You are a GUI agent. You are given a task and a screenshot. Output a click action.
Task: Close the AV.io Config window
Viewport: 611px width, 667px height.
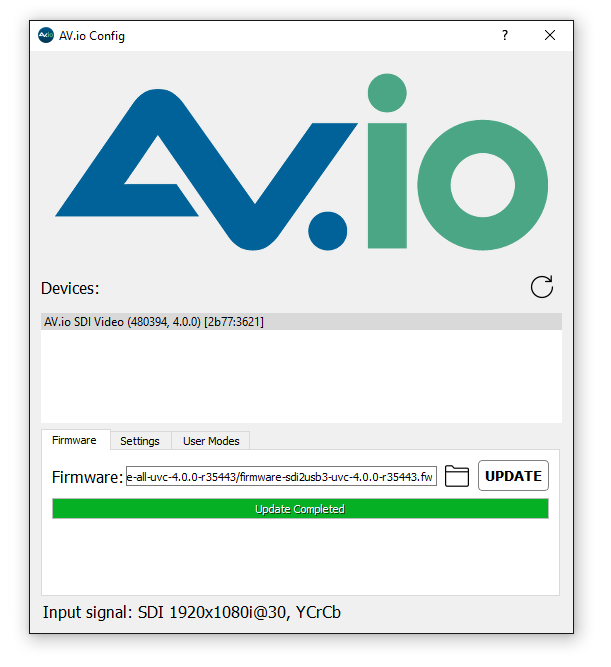point(550,35)
